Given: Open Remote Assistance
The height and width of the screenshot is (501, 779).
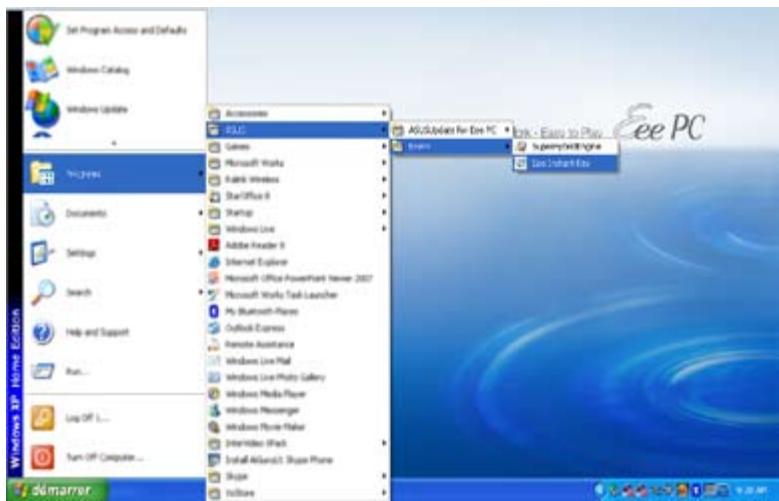Looking at the screenshot, I should click(298, 344).
